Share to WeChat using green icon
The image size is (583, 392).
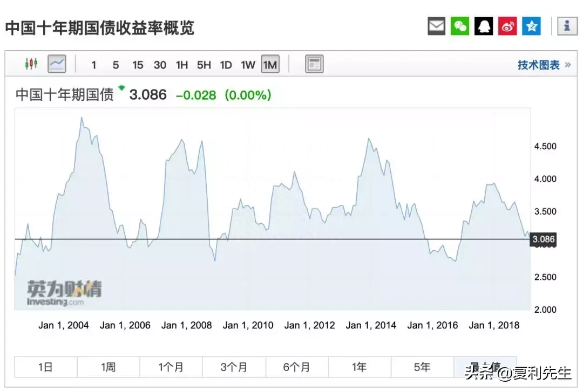(460, 26)
